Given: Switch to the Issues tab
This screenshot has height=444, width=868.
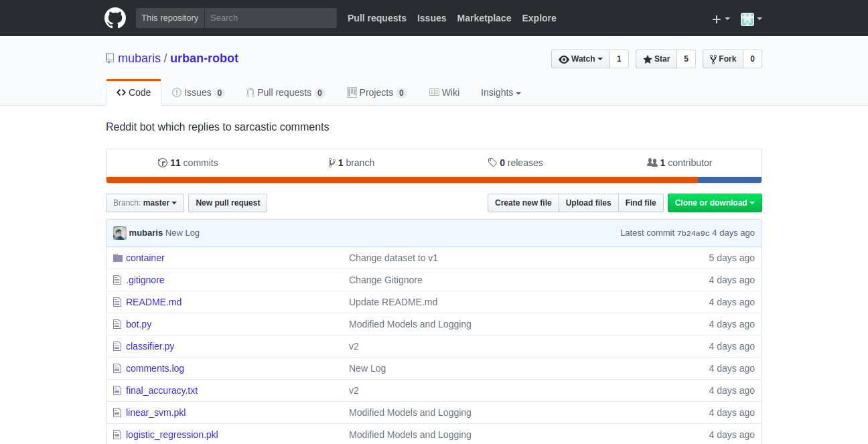Looking at the screenshot, I should point(198,92).
